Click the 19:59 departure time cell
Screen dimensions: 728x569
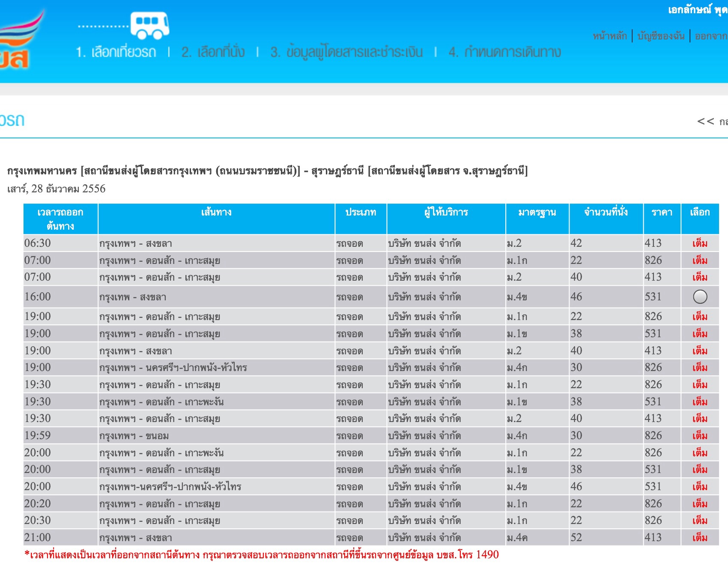(60, 435)
